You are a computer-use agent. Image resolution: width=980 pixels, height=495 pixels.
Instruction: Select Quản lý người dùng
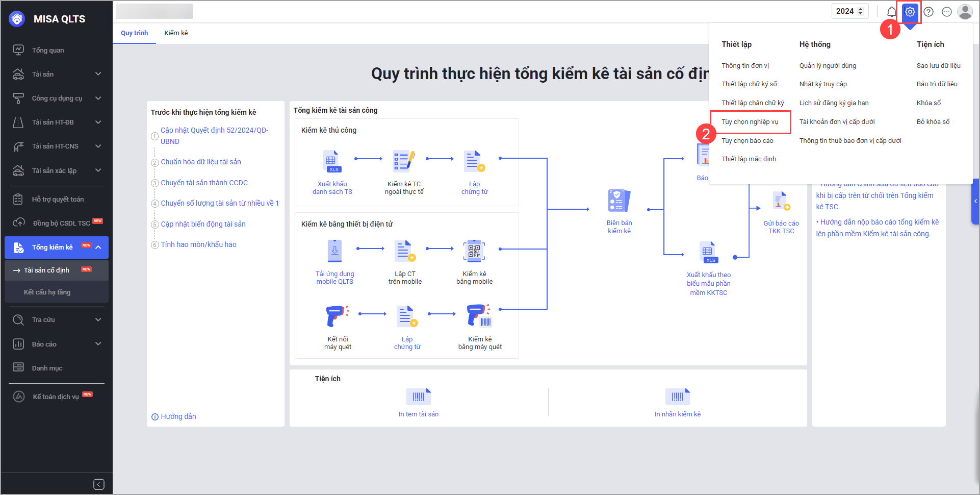pos(828,66)
